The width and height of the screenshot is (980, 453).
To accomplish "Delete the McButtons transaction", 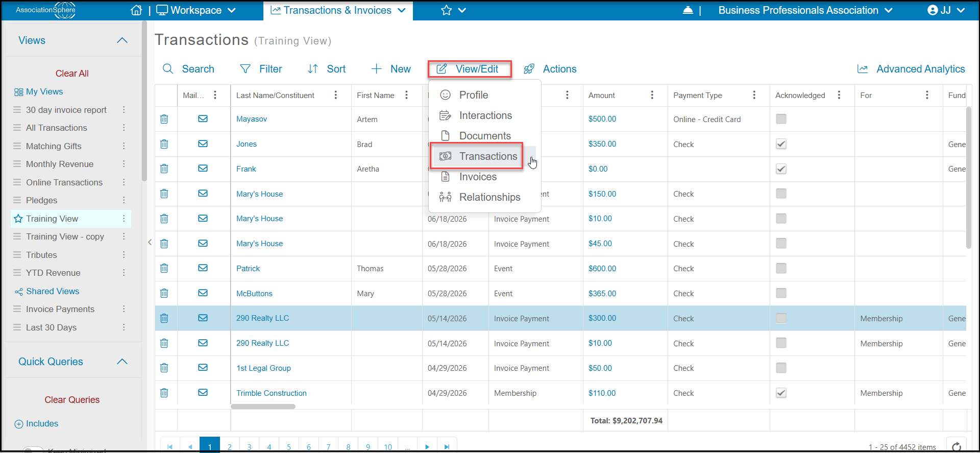I will [x=164, y=293].
